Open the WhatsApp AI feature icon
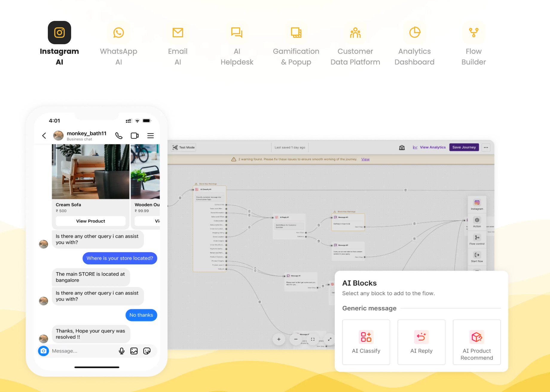The width and height of the screenshot is (550, 392). pos(119,32)
